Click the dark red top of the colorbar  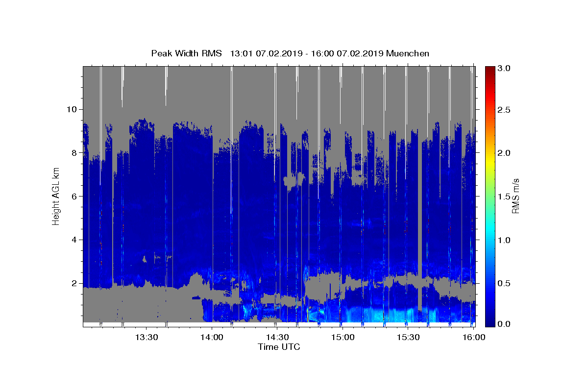490,70
